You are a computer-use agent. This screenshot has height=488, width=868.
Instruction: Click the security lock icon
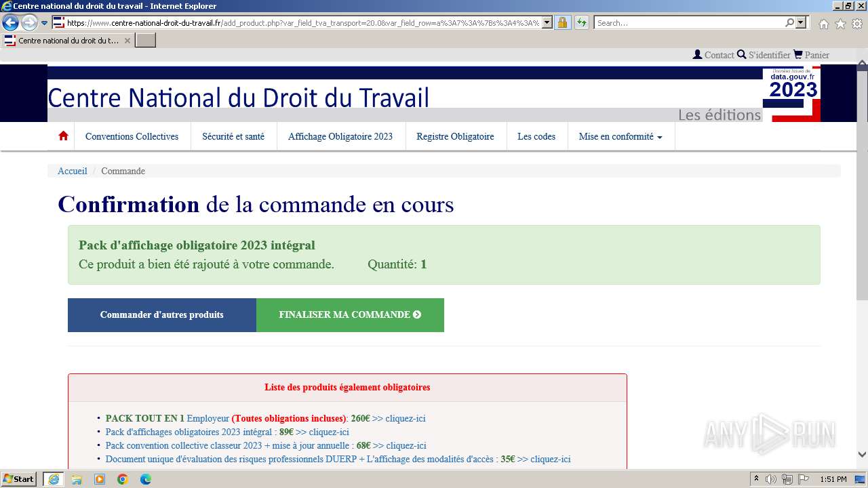pos(562,22)
